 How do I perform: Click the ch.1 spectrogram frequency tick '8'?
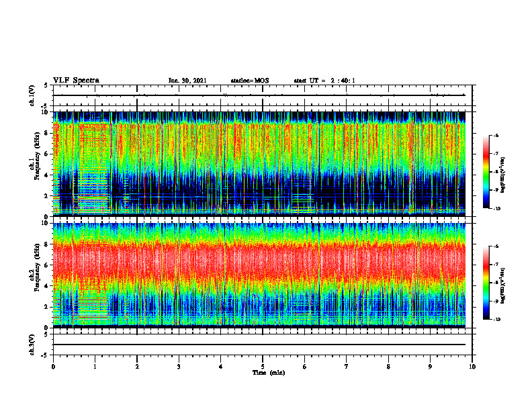(47, 133)
